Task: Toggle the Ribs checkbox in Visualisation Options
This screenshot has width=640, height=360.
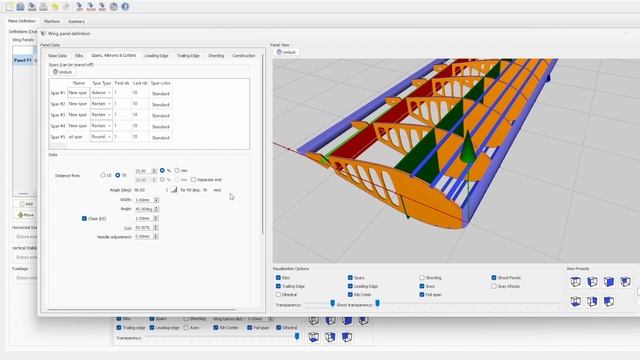Action: tap(278, 278)
